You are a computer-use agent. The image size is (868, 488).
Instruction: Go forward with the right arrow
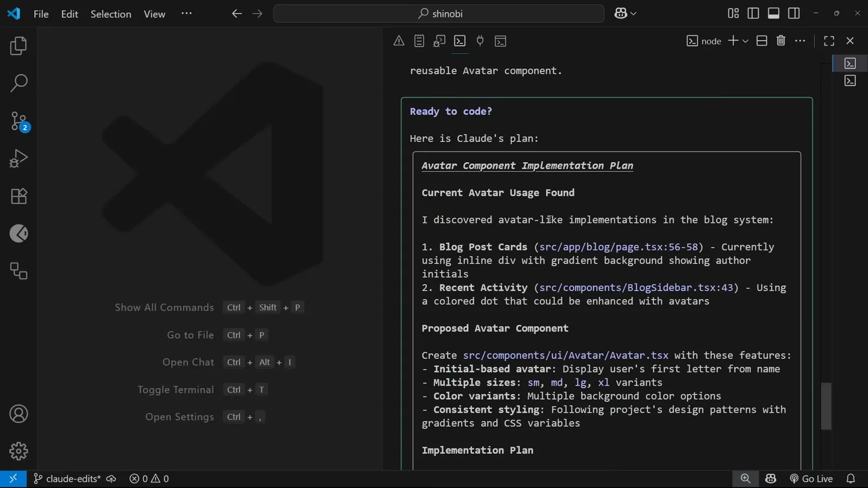257,14
